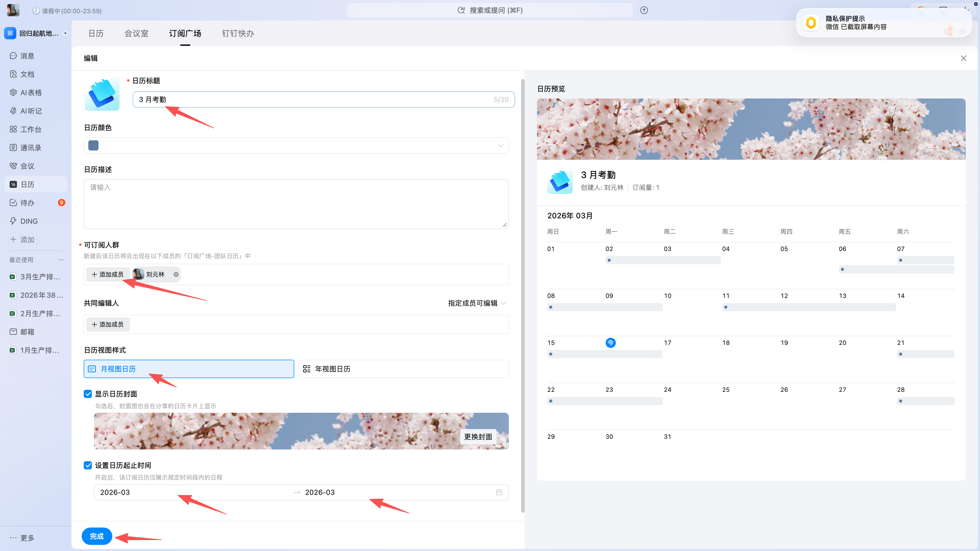Image resolution: width=980 pixels, height=551 pixels.
Task: Open 通讯录 contacts panel
Action: [31, 147]
